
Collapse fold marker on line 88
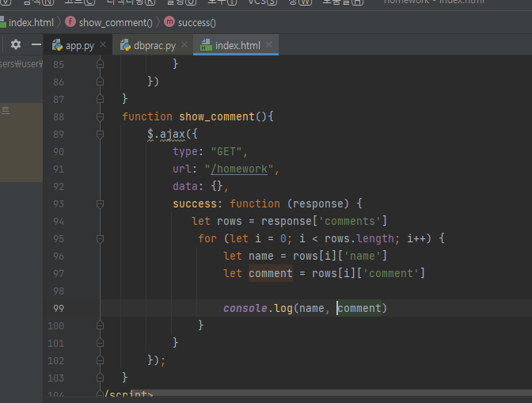100,117
